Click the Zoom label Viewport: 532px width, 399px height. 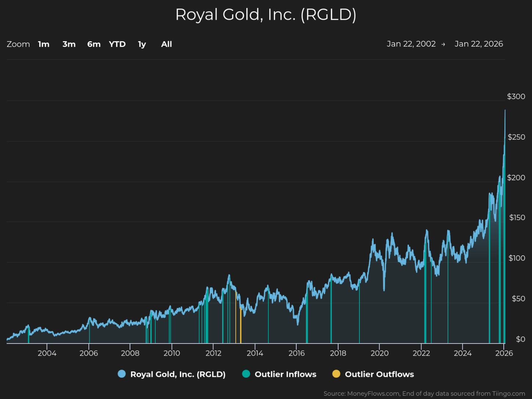18,44
